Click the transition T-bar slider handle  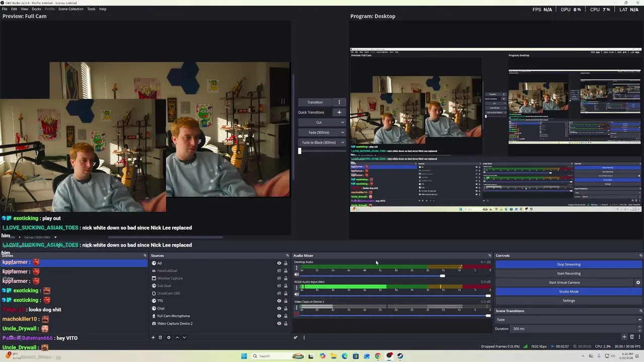point(300,151)
